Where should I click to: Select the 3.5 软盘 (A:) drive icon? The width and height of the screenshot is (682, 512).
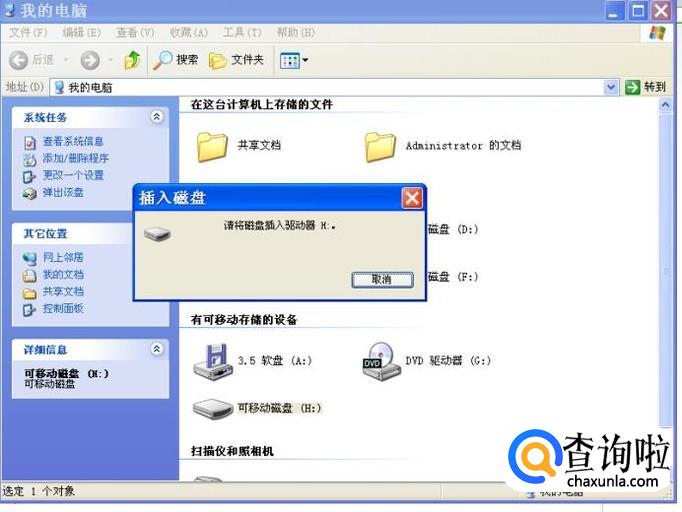(211, 361)
